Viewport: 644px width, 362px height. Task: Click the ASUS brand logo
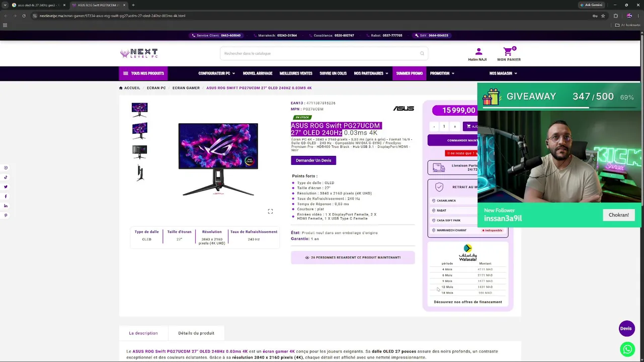point(404,108)
